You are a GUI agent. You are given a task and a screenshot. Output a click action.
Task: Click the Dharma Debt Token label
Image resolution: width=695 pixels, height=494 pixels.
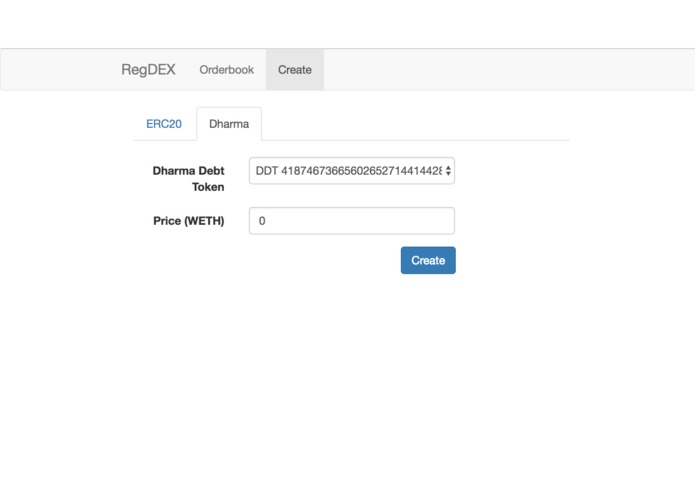188,179
